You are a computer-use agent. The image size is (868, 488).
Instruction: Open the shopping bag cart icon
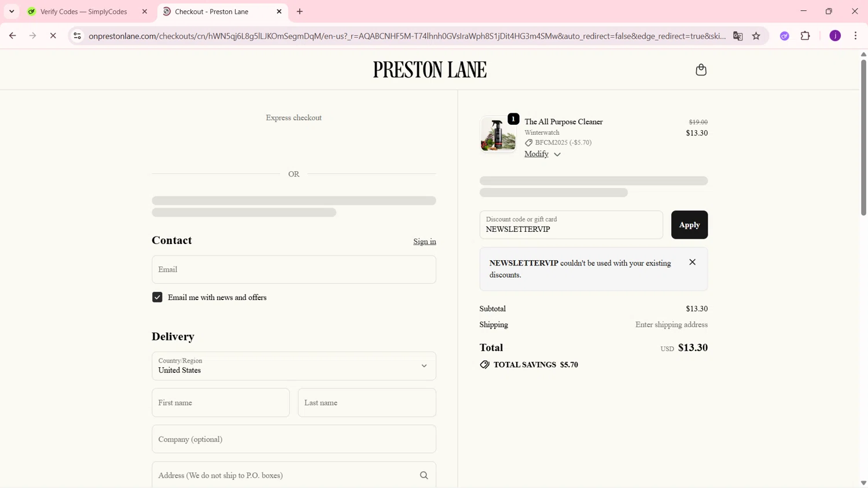click(x=701, y=70)
